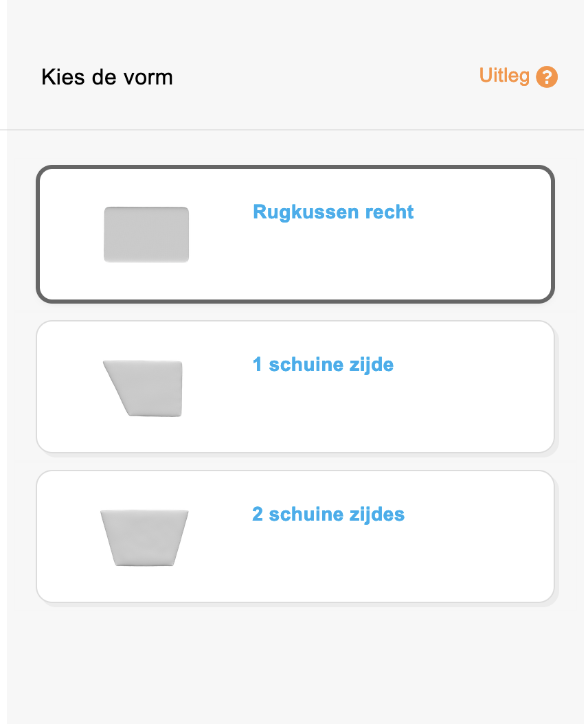Switch the shape to the one slanted side option
This screenshot has width=588, height=724.
[x=295, y=387]
